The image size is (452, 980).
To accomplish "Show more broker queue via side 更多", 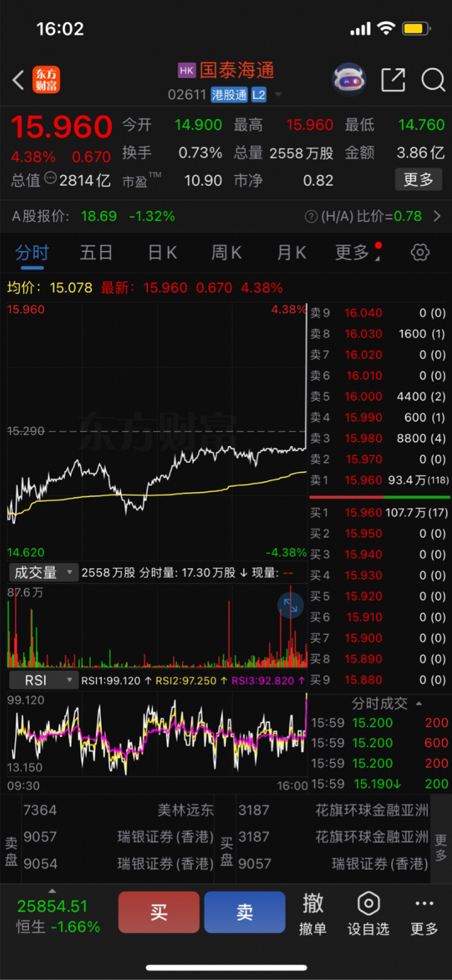I will [441, 848].
